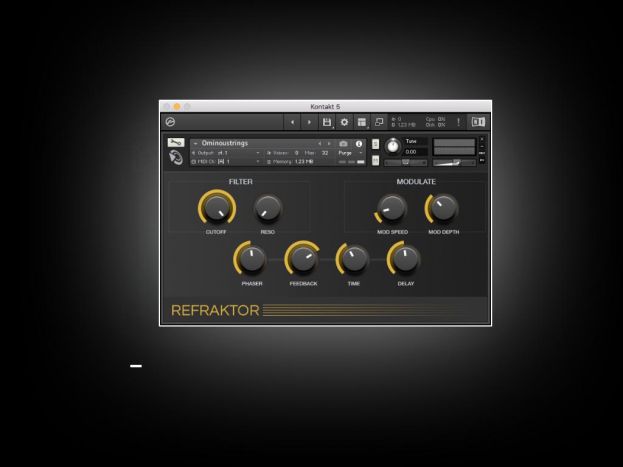Viewport: 623px width, 467px height.
Task: Load previous preset arrow beside Ominoustrings
Action: point(319,143)
